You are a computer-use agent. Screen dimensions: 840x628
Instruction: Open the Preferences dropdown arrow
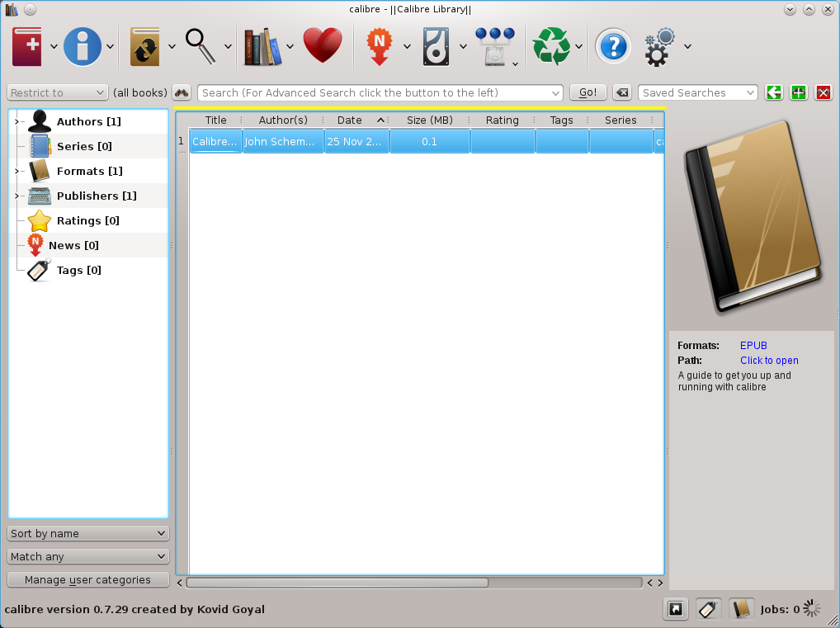click(x=687, y=46)
